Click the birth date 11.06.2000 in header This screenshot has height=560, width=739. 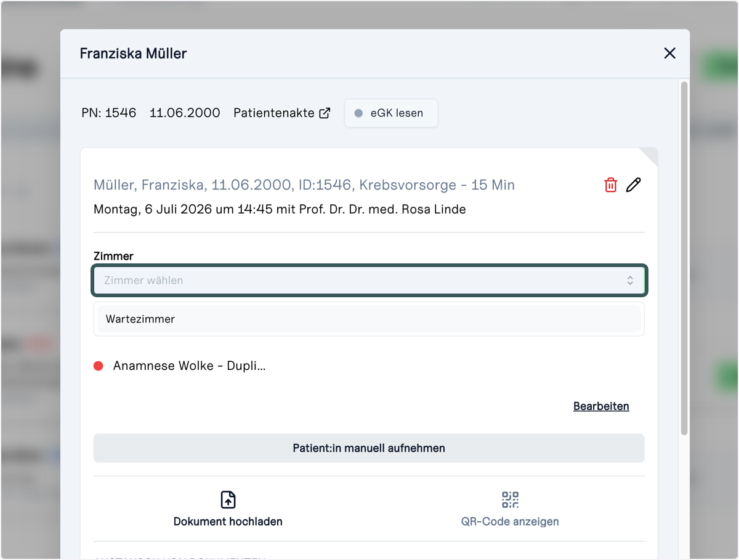(x=185, y=113)
